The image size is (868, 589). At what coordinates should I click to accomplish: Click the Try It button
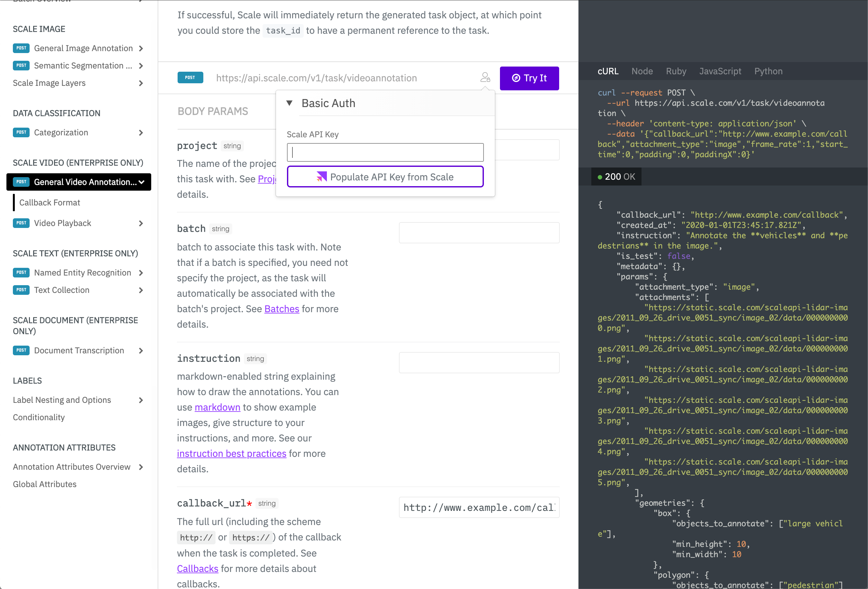(529, 78)
